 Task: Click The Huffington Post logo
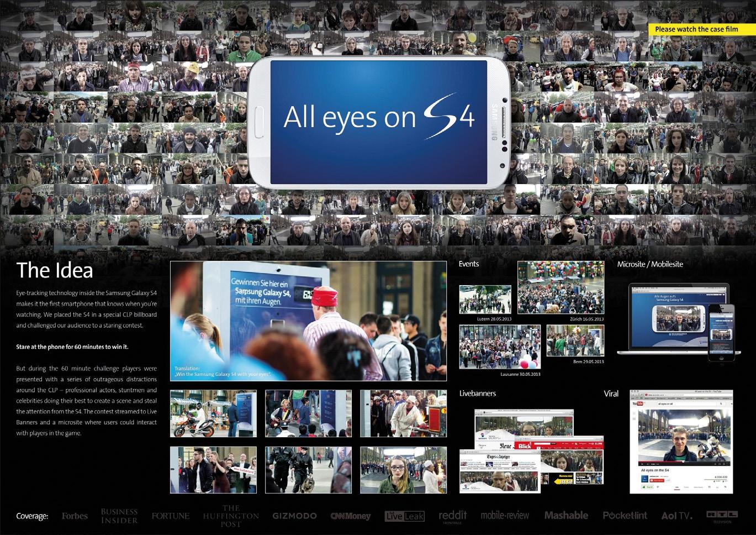[231, 516]
